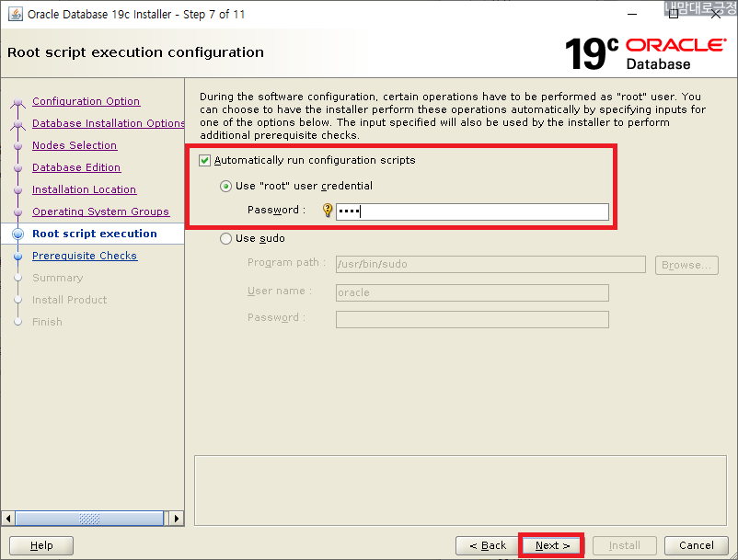Click the Back button
Screen dimensions: 738x560
point(487,545)
